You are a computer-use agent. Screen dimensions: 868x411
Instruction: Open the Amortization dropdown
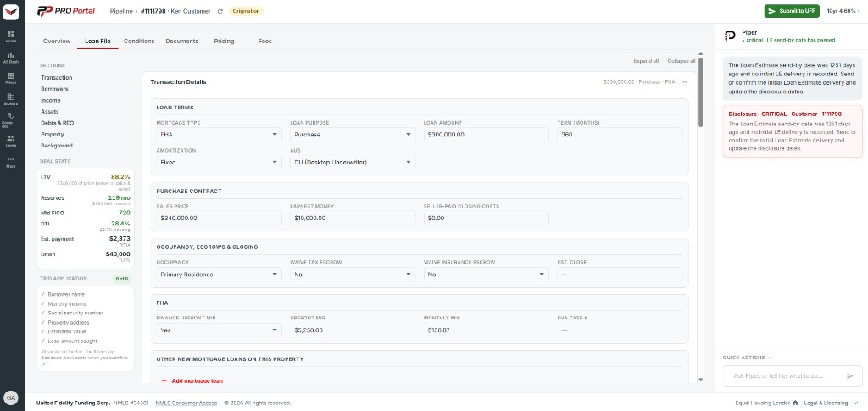(219, 162)
